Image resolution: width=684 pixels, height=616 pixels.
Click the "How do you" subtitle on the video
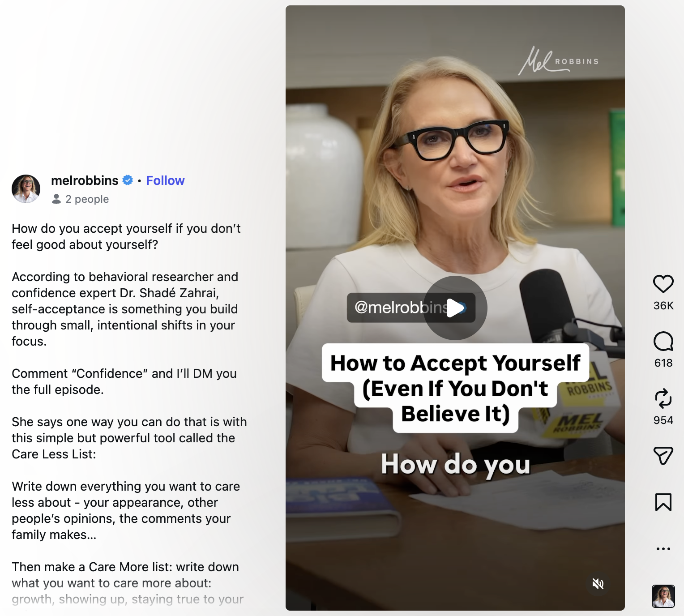455,464
